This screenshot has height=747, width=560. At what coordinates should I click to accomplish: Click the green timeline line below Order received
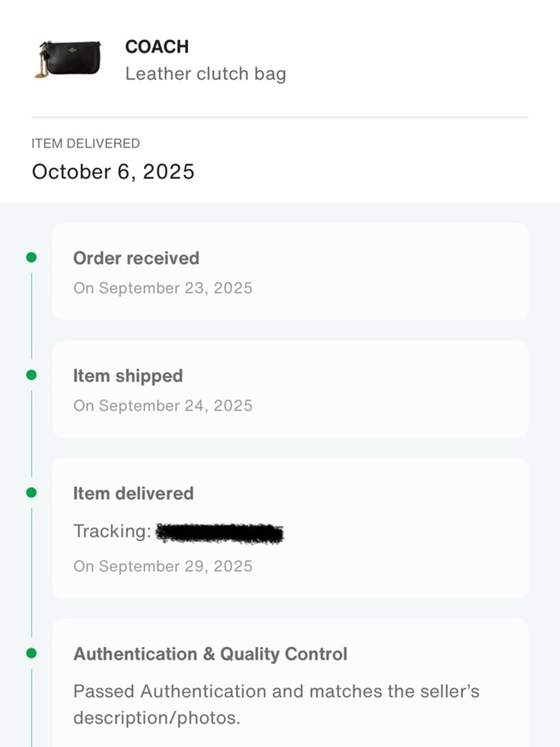(x=31, y=316)
